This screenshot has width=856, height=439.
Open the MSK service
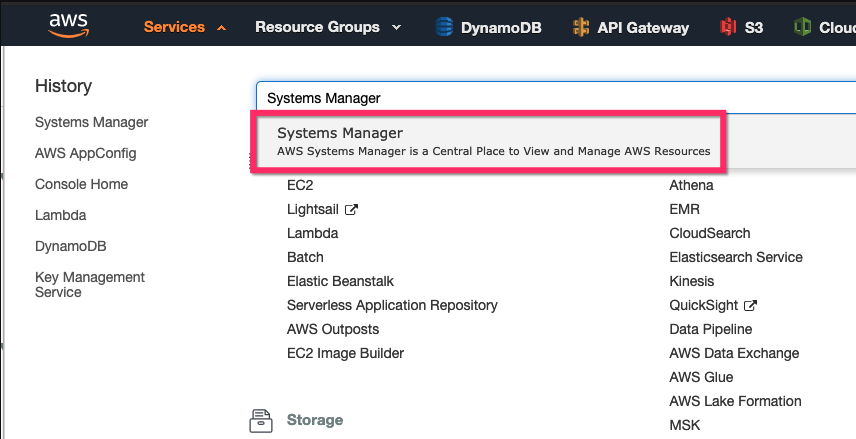click(x=685, y=425)
